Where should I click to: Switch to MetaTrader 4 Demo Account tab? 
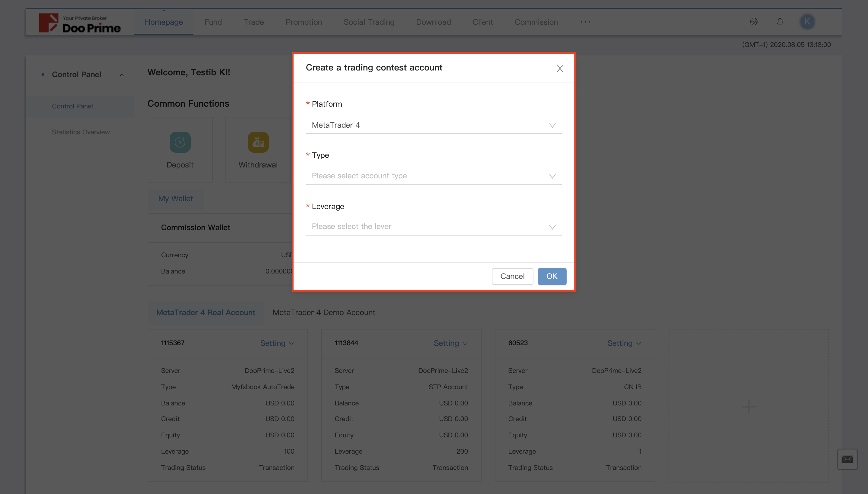tap(324, 312)
